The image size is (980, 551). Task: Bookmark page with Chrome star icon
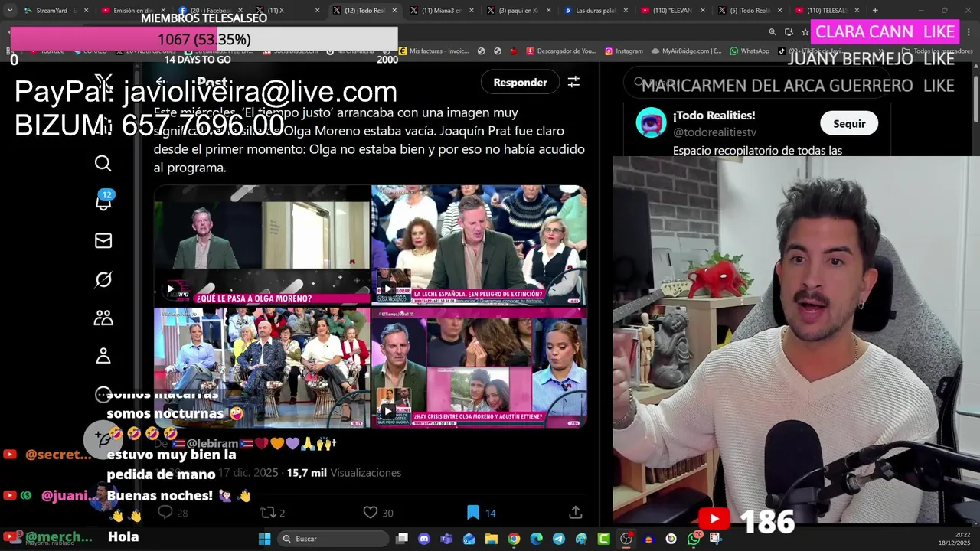(805, 31)
